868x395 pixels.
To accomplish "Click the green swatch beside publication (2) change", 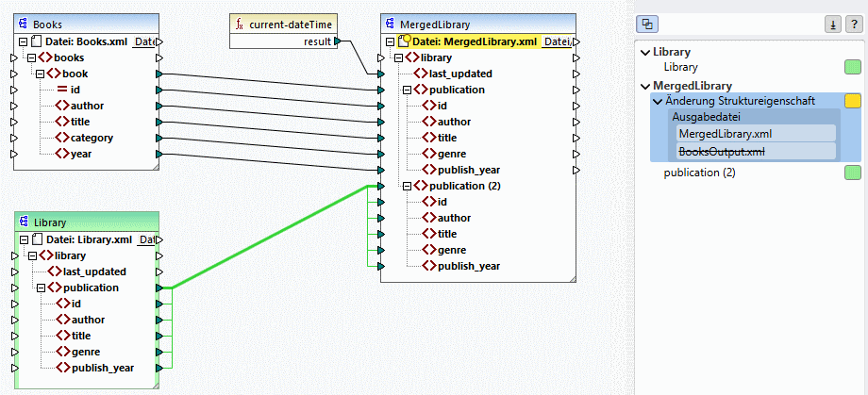I will (853, 173).
